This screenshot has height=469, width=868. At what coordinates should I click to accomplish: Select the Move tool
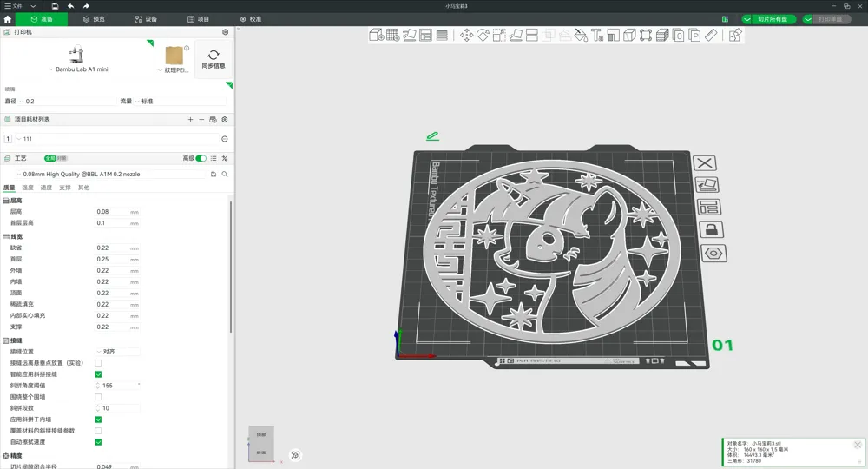[x=467, y=36]
